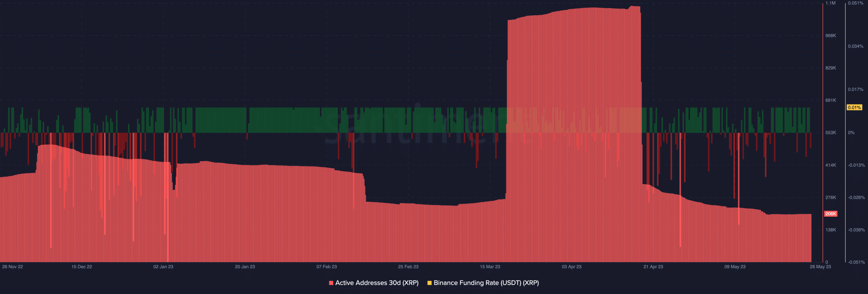Click the Binance Funding Rate (USDT) (XRP) legend label

tap(486, 283)
